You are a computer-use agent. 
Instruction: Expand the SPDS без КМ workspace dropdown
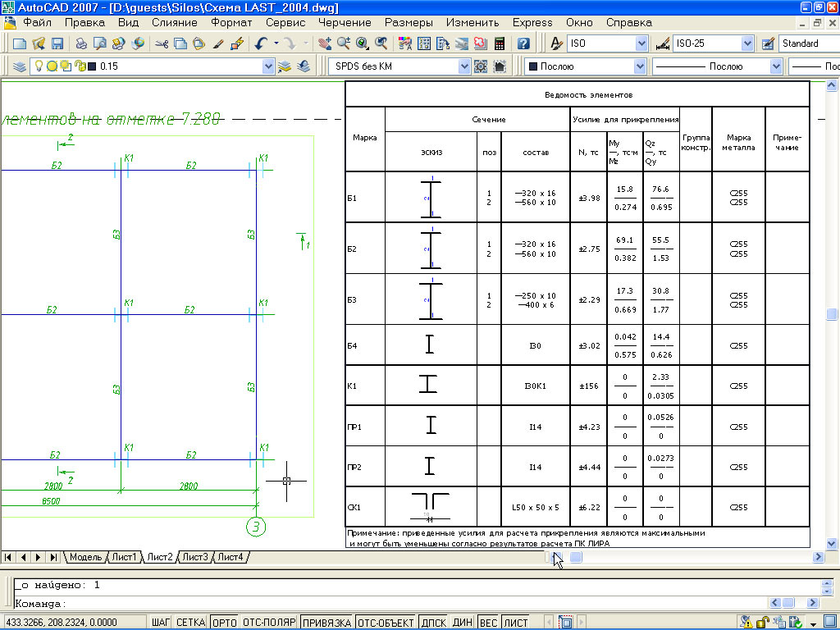(x=464, y=66)
